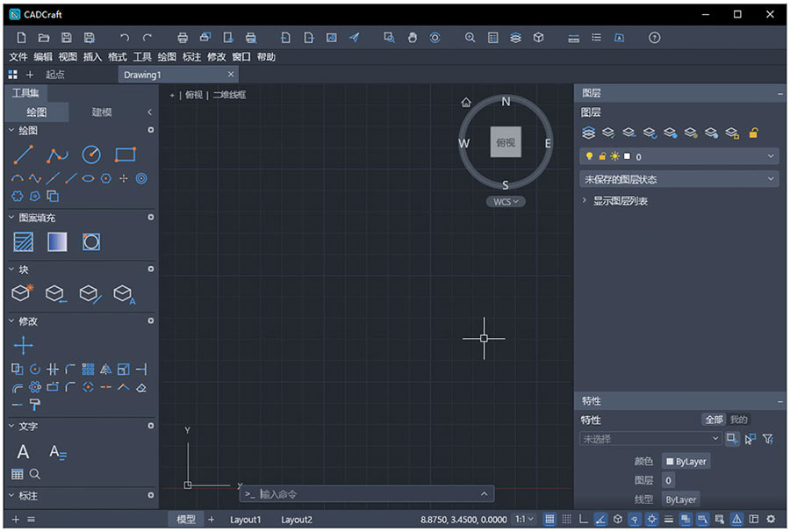
Task: Choose the Gradient fill tool
Action: click(x=57, y=241)
